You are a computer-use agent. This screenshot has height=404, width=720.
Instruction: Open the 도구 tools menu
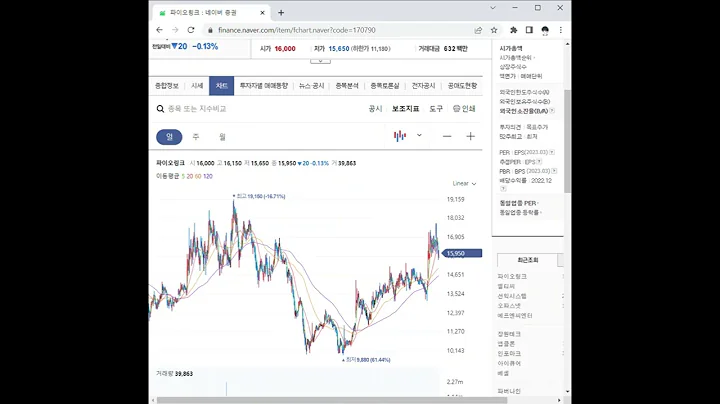point(436,109)
